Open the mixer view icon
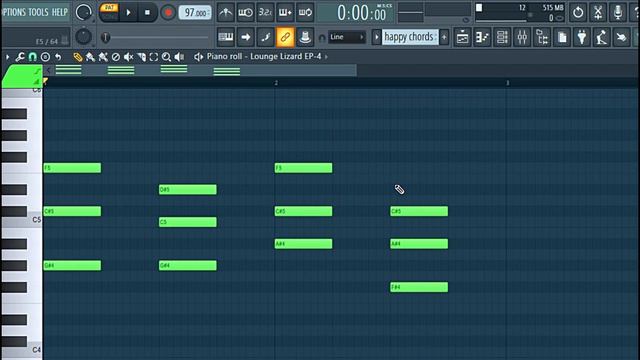This screenshot has width=640, height=360. click(522, 38)
